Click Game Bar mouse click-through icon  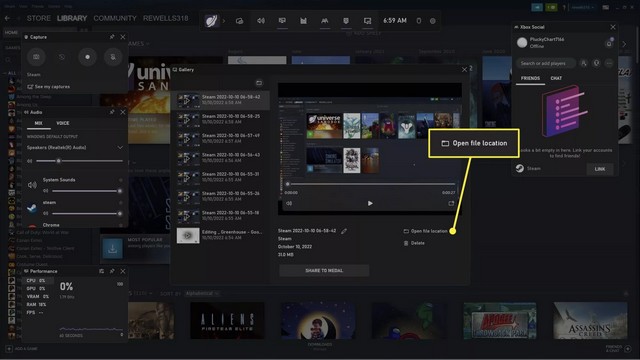click(418, 21)
